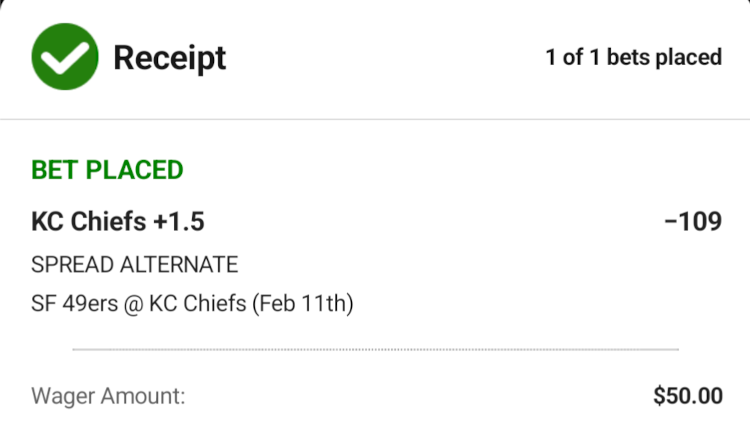Click the $50.00 wager value
Viewport: 750px width, 428px height.
coord(687,396)
